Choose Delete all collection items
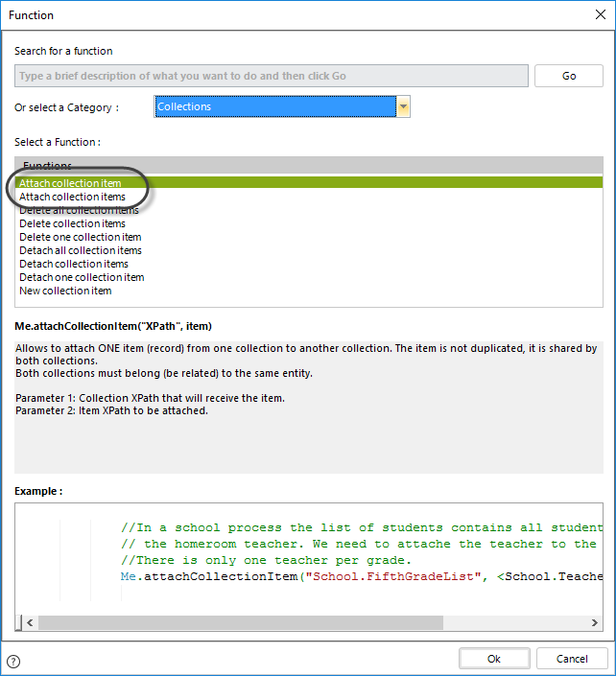 79,210
